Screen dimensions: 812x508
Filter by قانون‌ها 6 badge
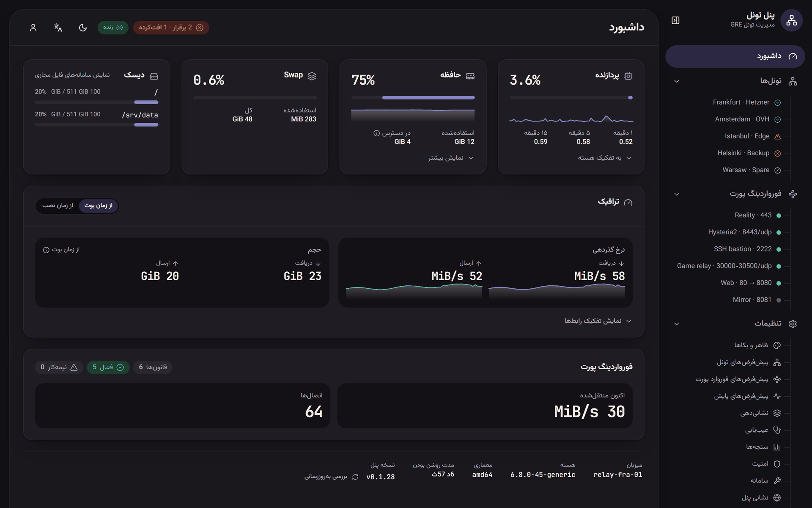[153, 367]
